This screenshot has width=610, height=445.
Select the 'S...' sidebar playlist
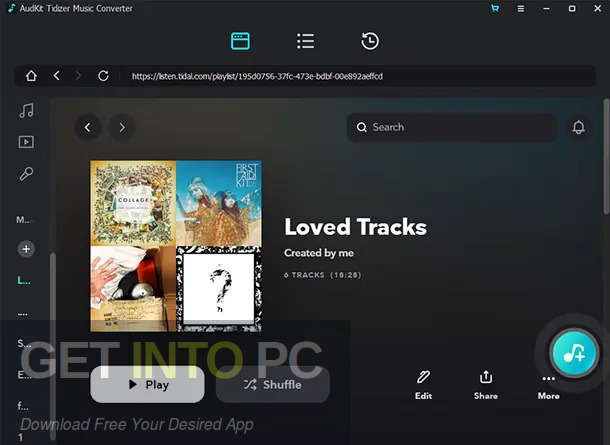tap(24, 343)
